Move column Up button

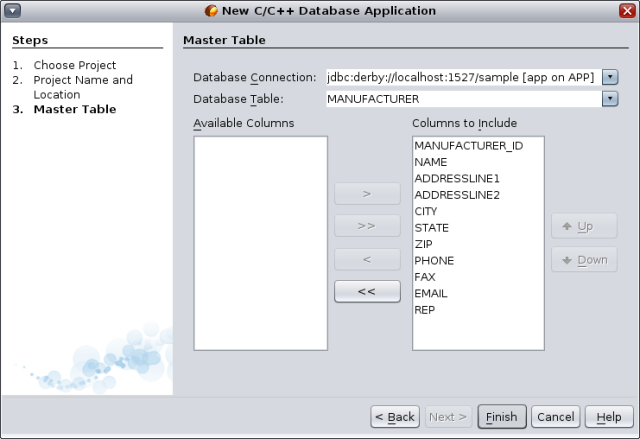584,226
